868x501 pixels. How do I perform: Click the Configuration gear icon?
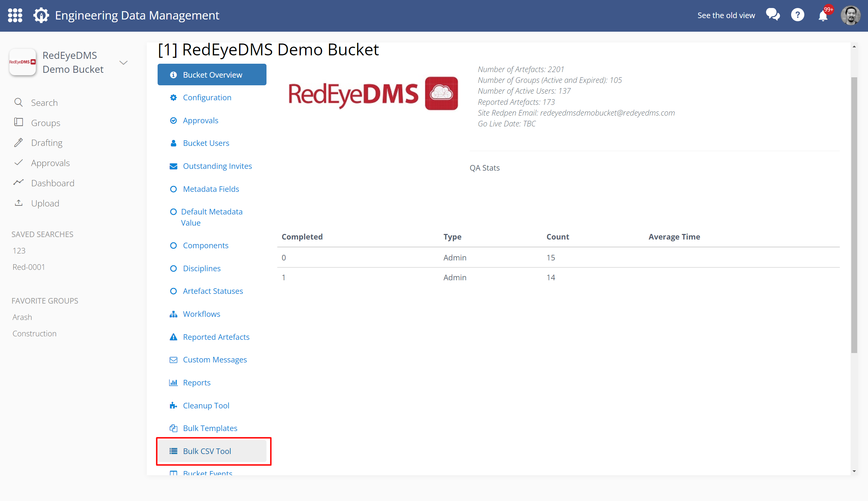point(173,97)
